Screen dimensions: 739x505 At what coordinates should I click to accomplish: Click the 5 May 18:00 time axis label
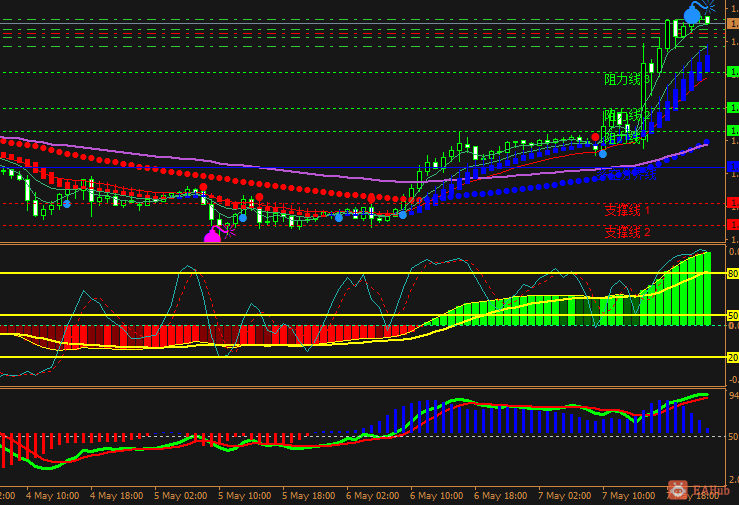click(x=309, y=496)
